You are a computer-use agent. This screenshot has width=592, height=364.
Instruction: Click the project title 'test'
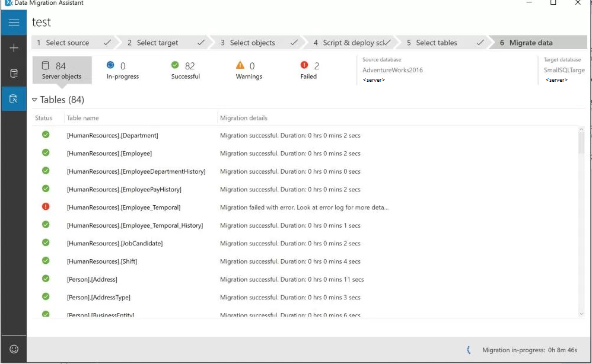41,23
